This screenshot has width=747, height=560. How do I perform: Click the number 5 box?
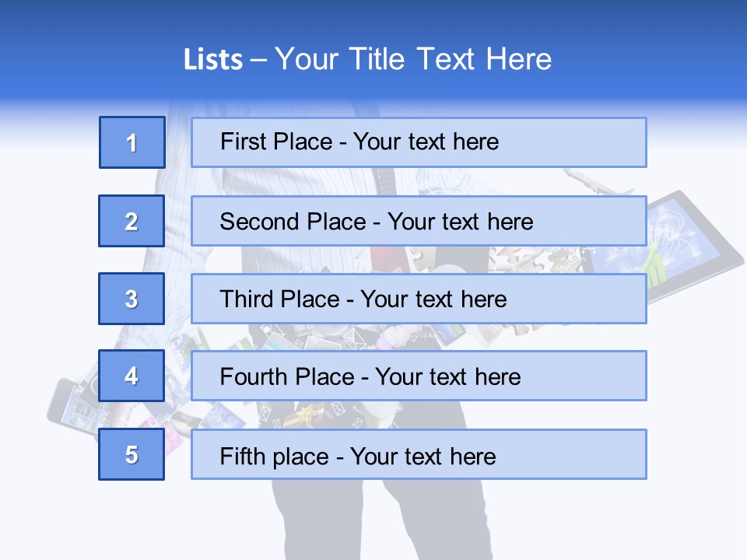tap(132, 454)
